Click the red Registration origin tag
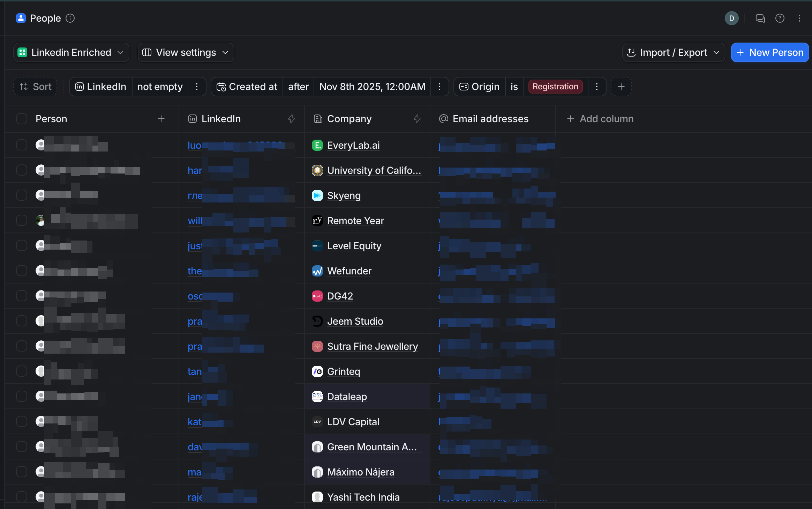Screen dimensions: 812x509 click(555, 87)
